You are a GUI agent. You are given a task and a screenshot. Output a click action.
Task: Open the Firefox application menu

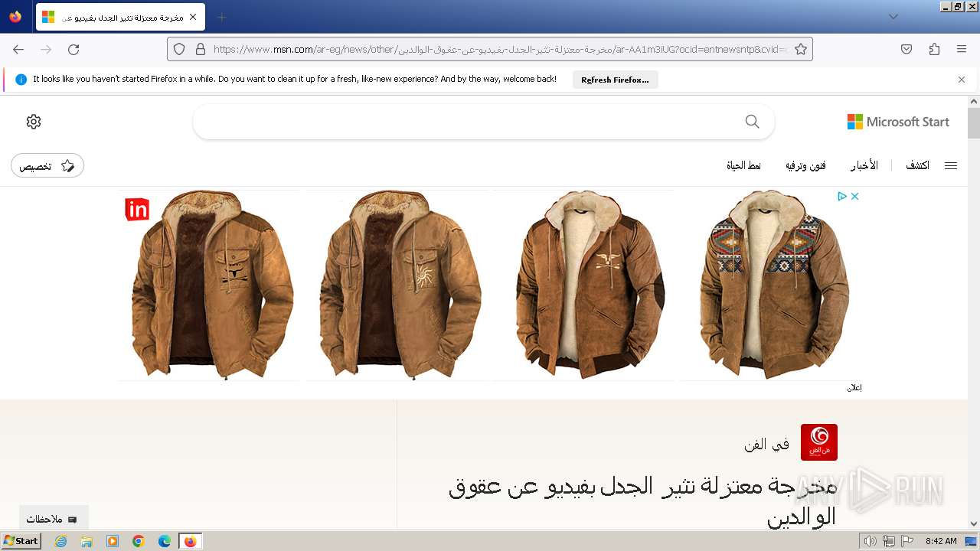[x=962, y=49]
